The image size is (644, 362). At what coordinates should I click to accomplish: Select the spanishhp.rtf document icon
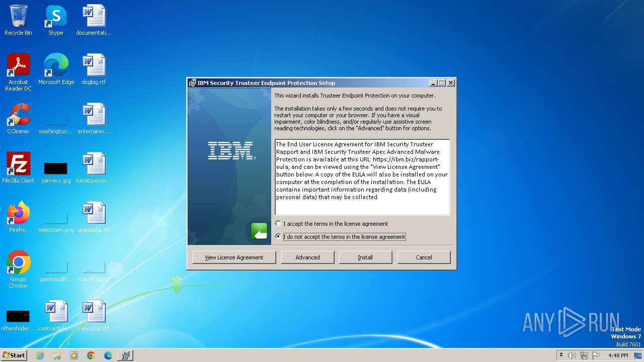pos(94,217)
